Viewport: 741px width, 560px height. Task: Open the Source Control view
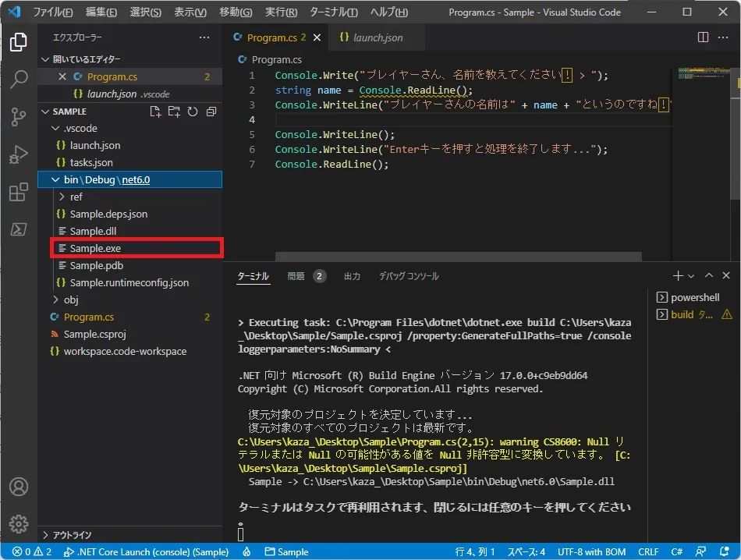point(19,115)
